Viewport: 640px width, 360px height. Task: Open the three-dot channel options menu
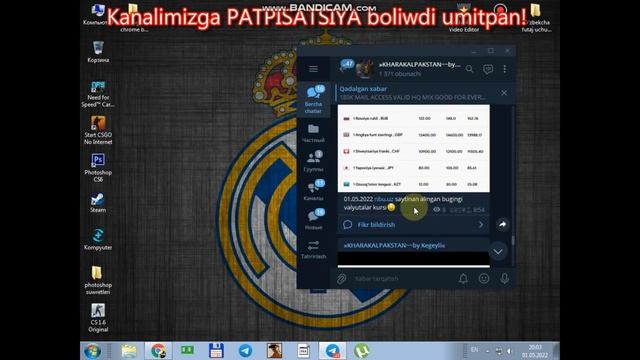[505, 69]
